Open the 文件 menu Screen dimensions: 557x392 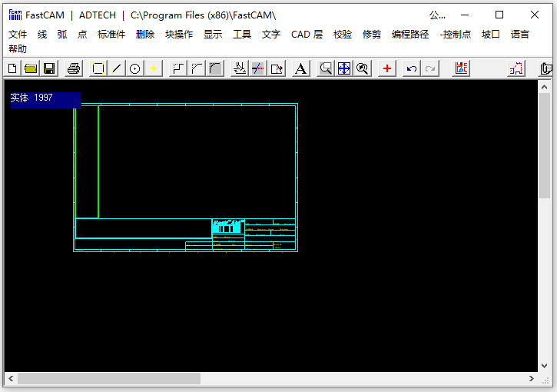point(18,35)
